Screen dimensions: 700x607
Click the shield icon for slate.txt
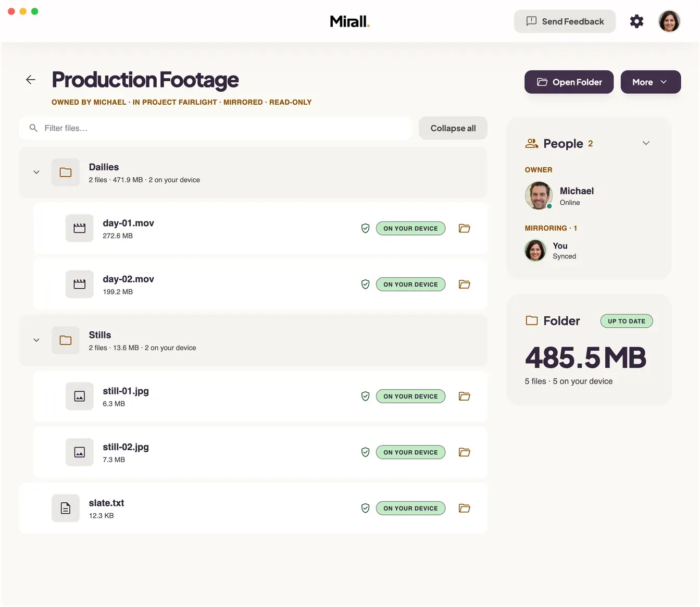(x=366, y=509)
